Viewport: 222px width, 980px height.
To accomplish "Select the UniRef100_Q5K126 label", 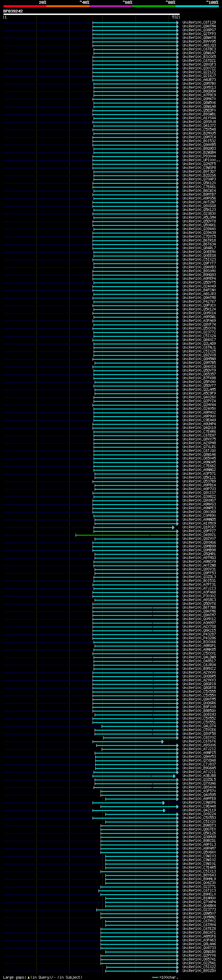I will (199, 833).
